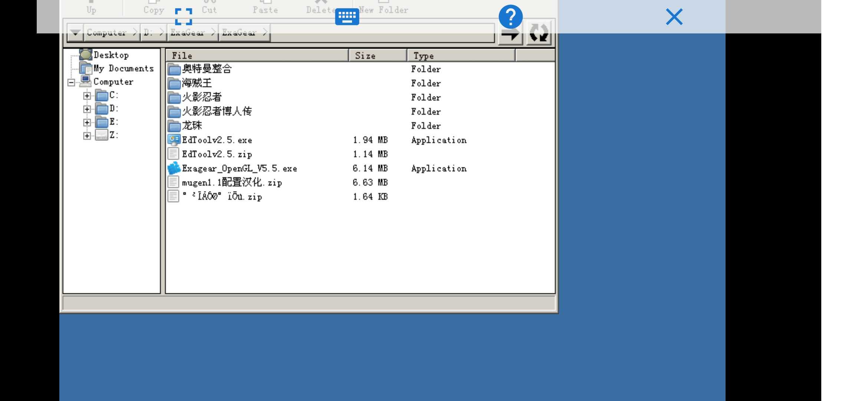Select the 龙珠 folder icon
The height and width of the screenshot is (401, 868).
174,125
